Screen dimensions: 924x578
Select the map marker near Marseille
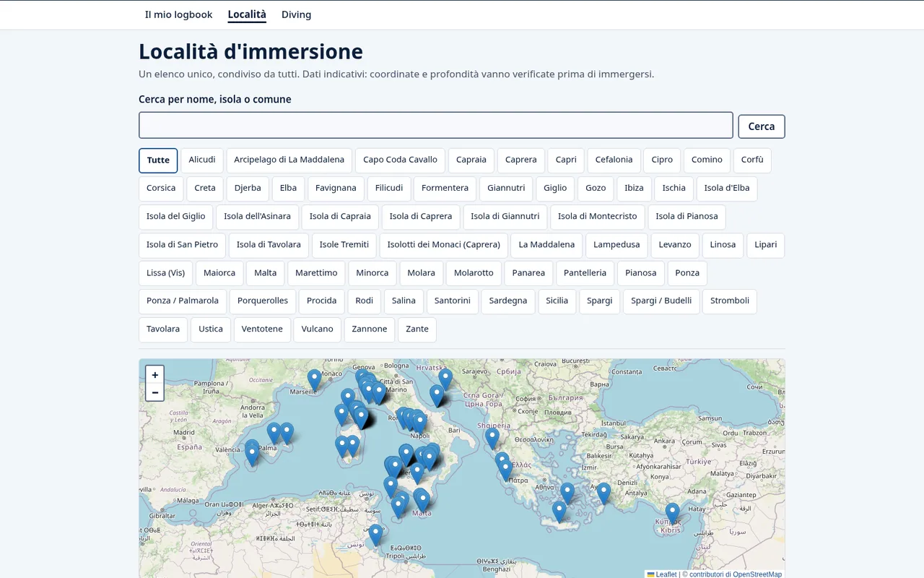pos(314,380)
